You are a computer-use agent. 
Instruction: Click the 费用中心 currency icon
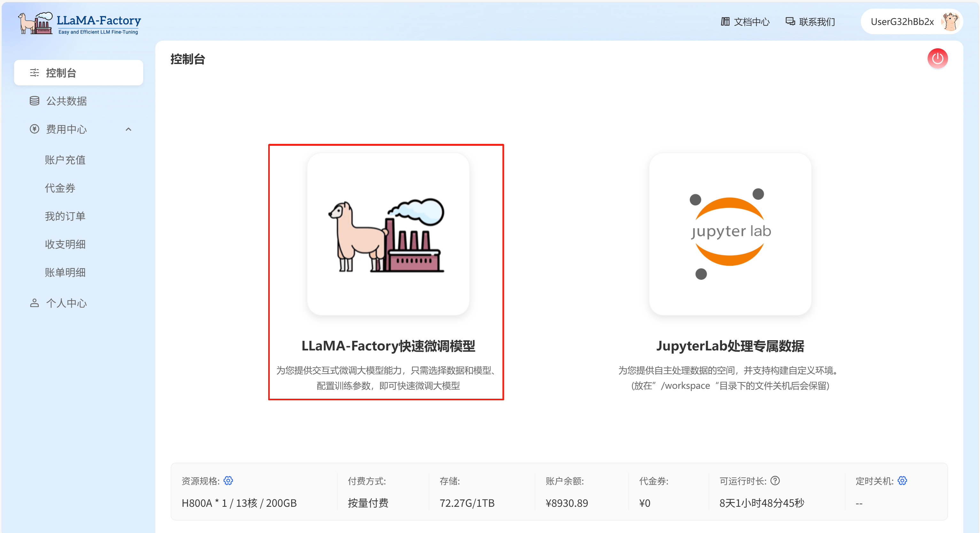coord(34,129)
